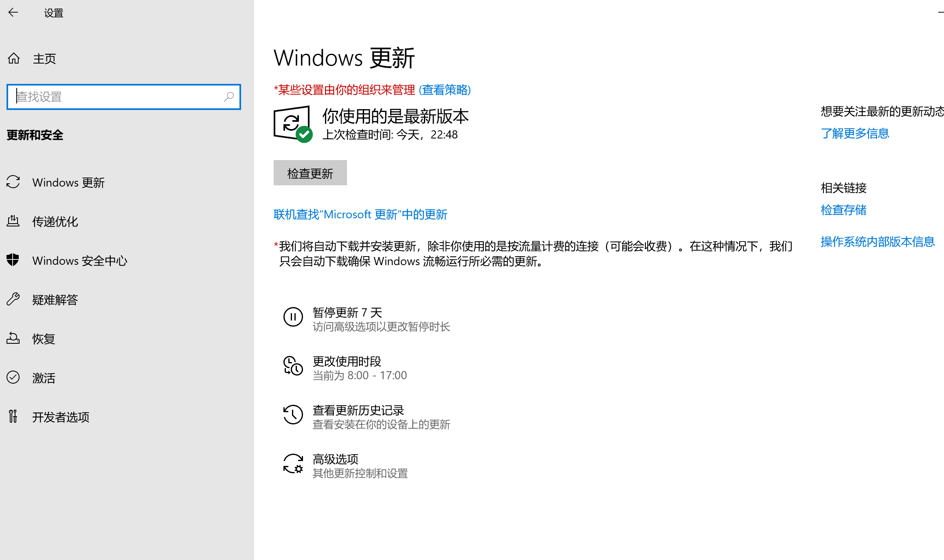This screenshot has height=560, width=944.
Task: Click the tools icon for 开发者选项
Action: click(x=13, y=416)
